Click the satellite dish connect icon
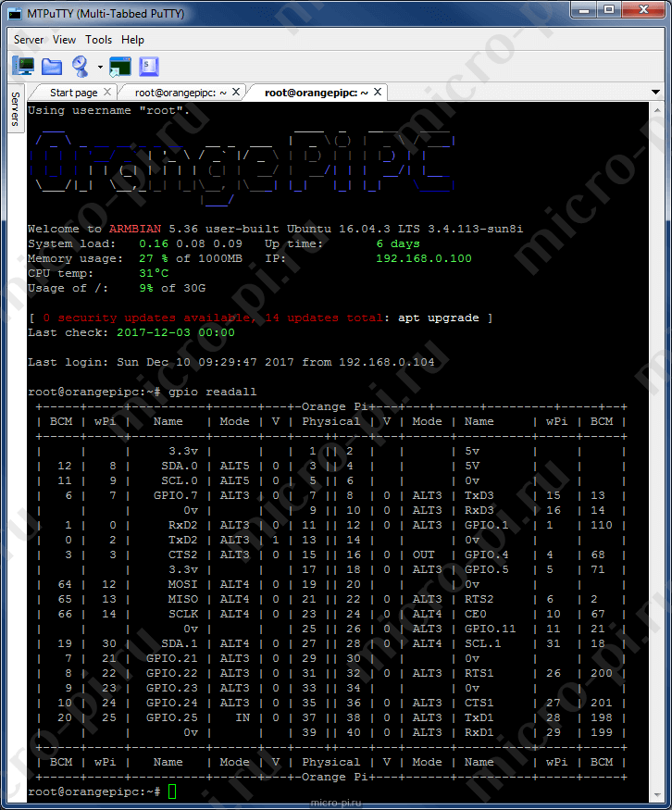This screenshot has height=810, width=672. (x=80, y=66)
